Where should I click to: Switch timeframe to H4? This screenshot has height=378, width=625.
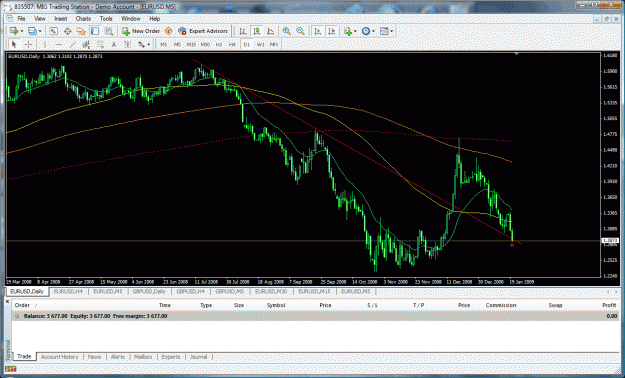pos(232,44)
